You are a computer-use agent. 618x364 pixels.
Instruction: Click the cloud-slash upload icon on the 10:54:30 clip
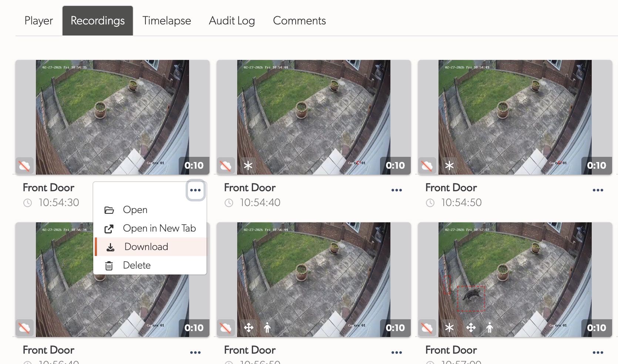(x=24, y=166)
